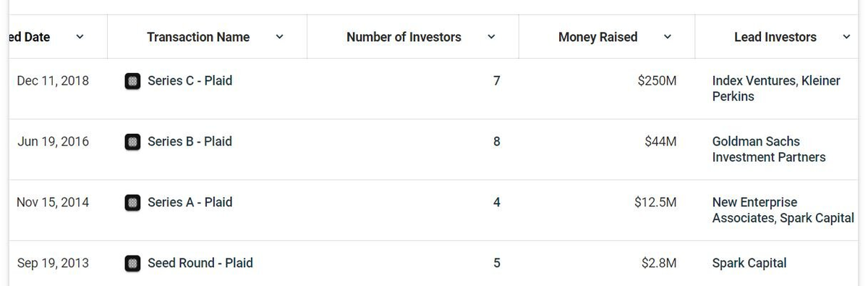Viewport: 868px width, 286px height.
Task: Open the Series B - Plaid transaction link
Action: (190, 142)
